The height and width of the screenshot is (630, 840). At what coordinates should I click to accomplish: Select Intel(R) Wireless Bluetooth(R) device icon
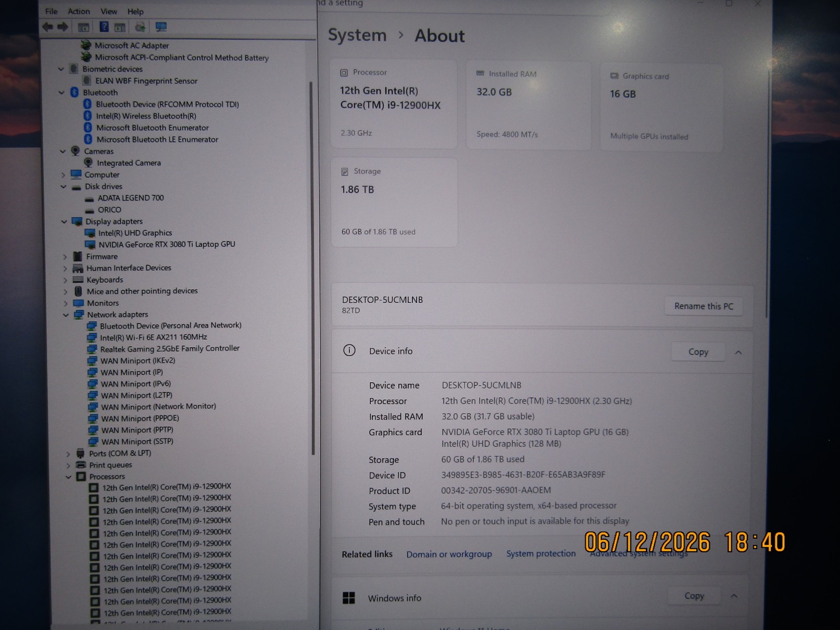88,116
